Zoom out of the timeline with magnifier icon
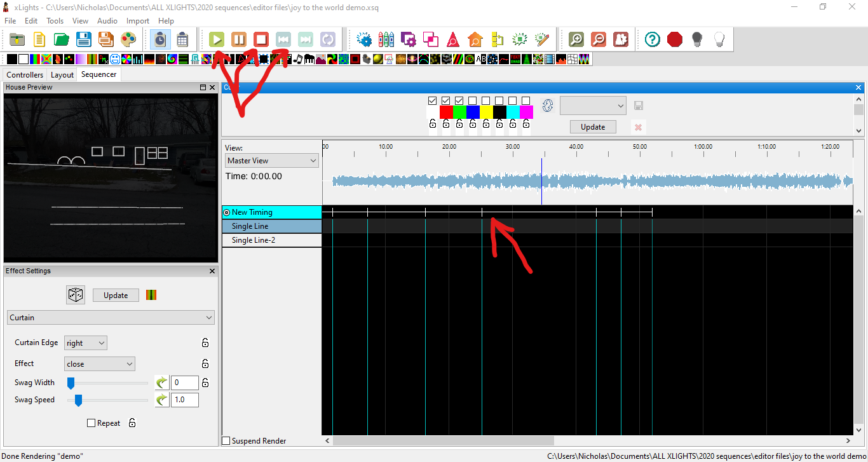The image size is (868, 462). coord(599,39)
